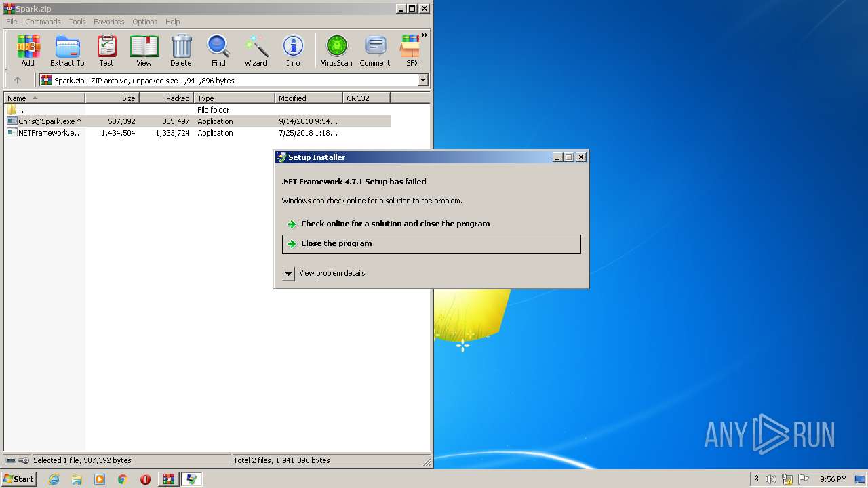Open Windows Media Player taskbar icon

100,479
